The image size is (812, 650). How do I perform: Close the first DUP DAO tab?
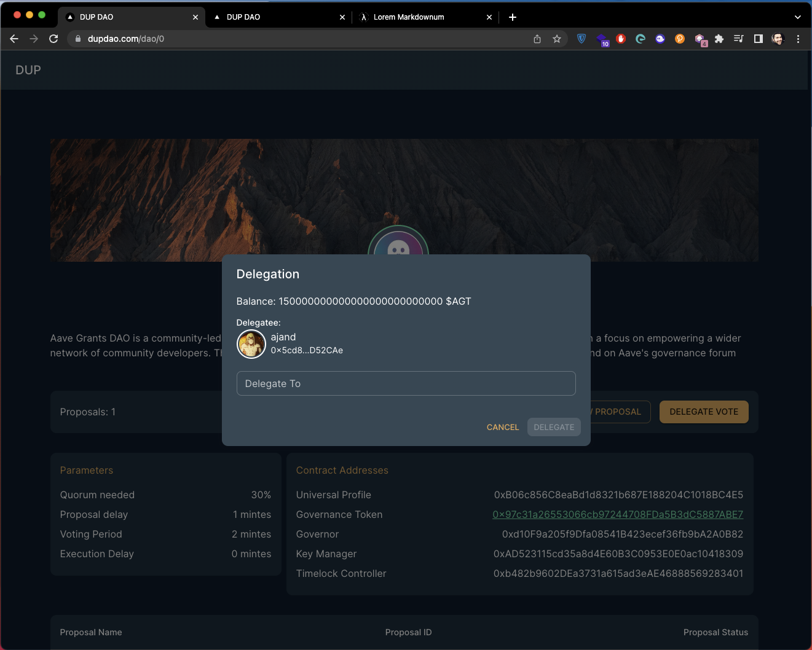tap(195, 17)
